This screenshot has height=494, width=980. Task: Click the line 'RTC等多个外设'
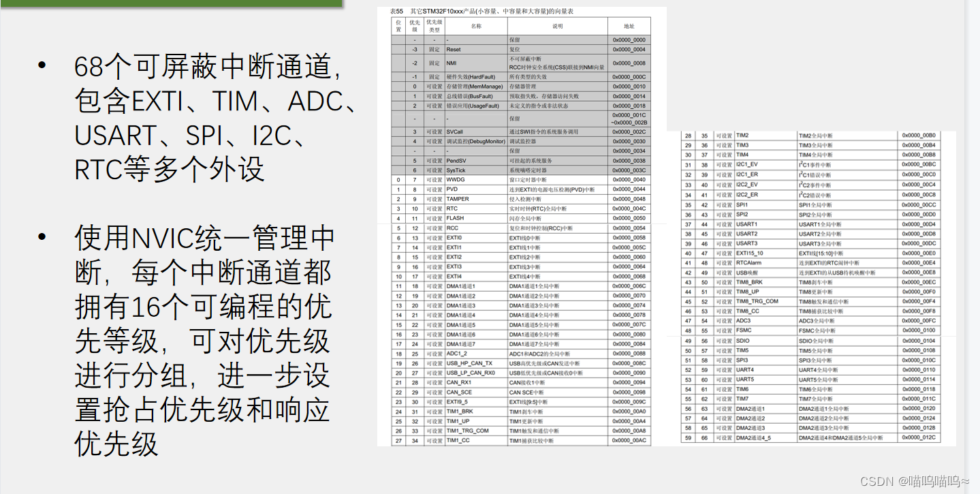169,169
